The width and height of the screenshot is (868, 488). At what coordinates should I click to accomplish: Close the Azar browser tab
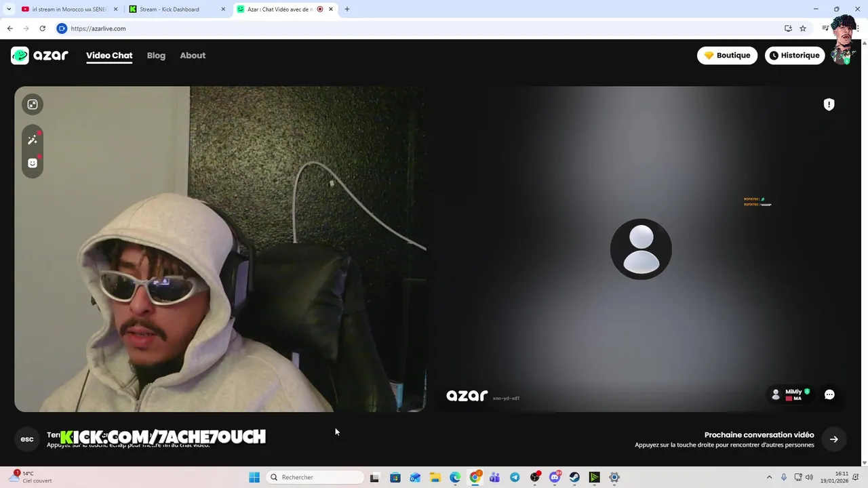click(x=331, y=9)
